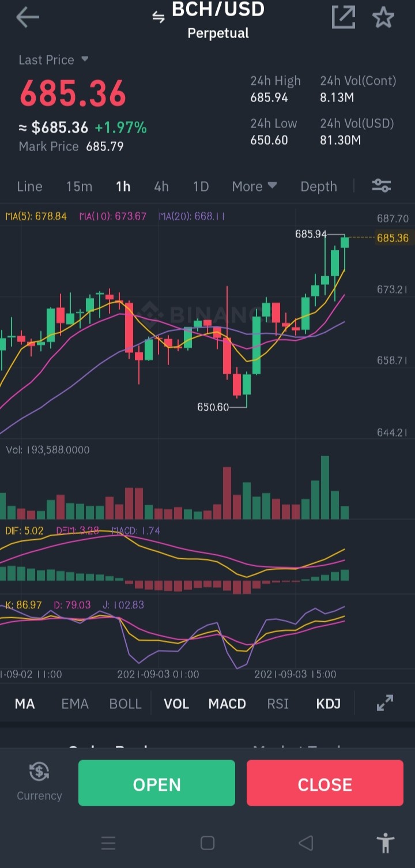Tap the swap pair icon beside BCH/USD

tap(158, 17)
